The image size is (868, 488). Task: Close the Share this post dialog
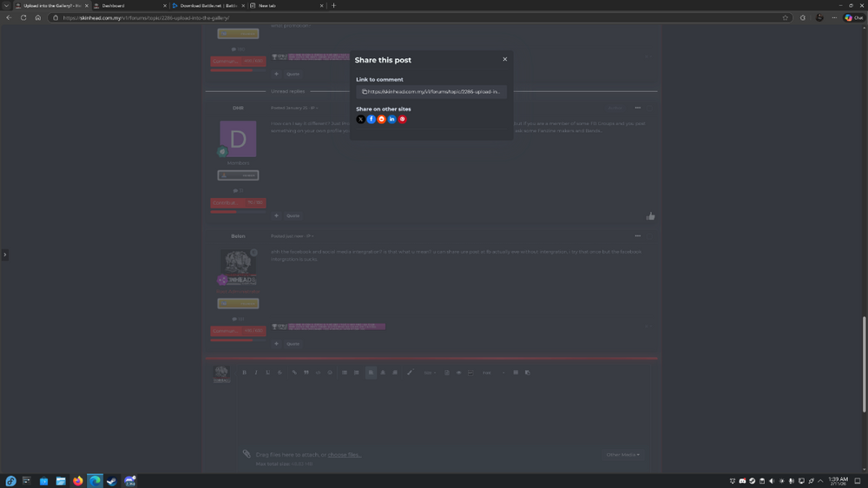pos(505,59)
